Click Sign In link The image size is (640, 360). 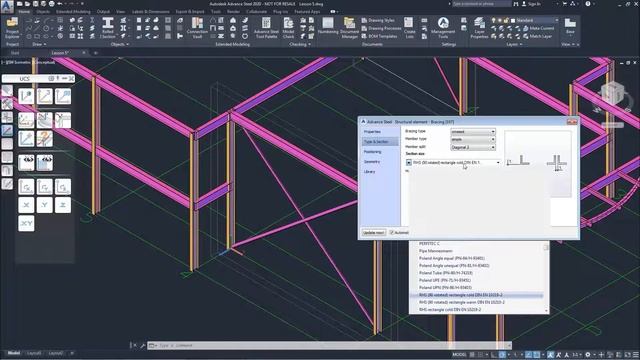click(x=531, y=4)
